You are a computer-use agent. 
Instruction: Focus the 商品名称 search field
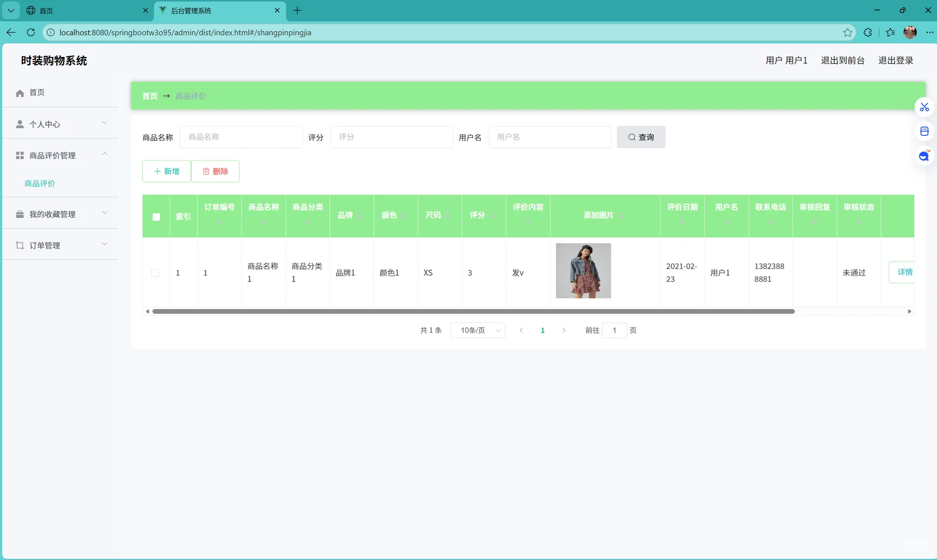tap(241, 137)
